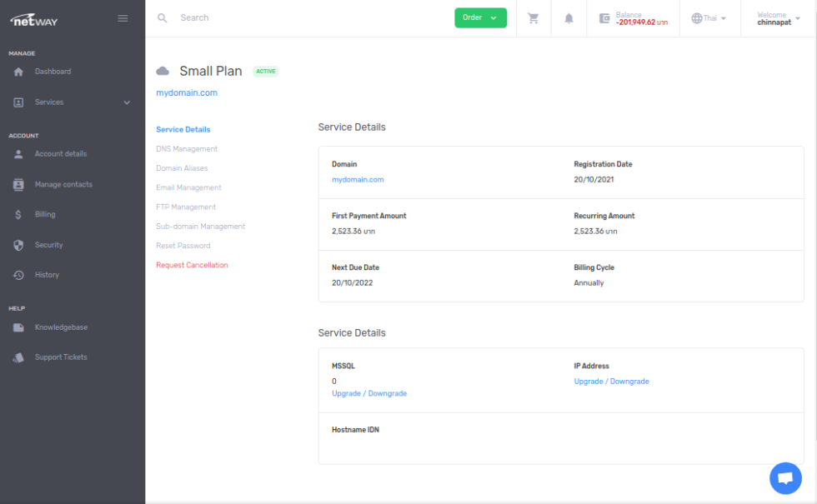
Task: Select the DNS Management tab
Action: (187, 149)
